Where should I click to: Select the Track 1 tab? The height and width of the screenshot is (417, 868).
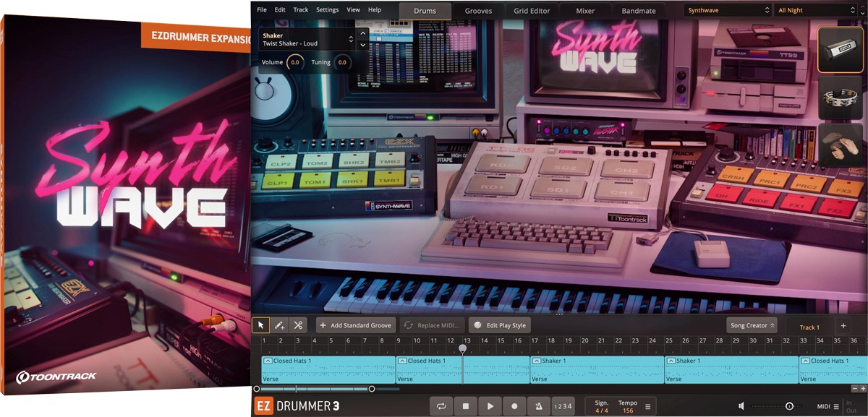click(809, 327)
